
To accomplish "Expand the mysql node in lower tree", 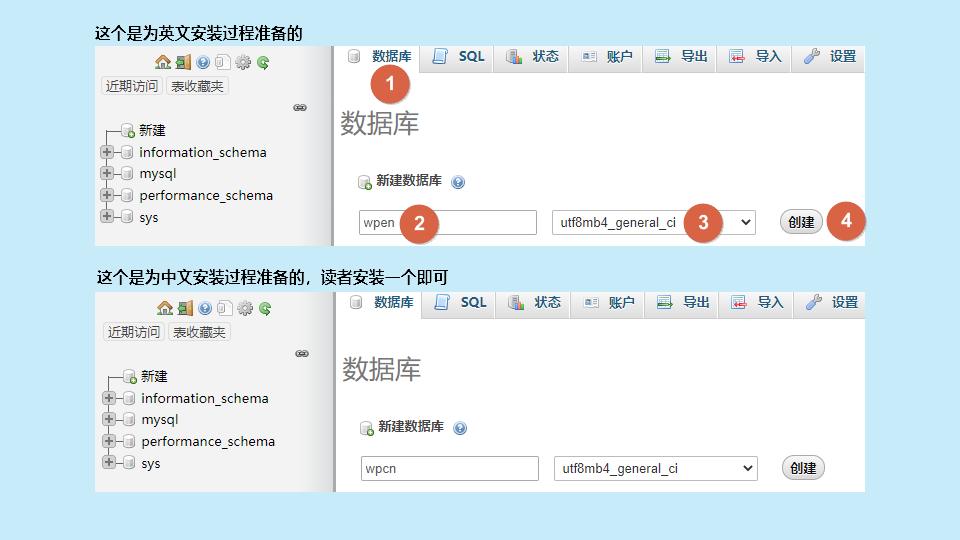I will click(x=109, y=419).
